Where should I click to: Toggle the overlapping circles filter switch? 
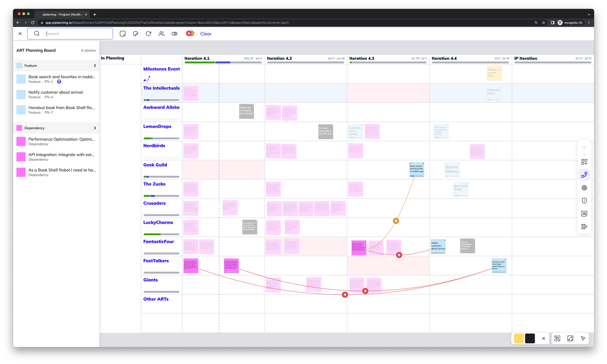point(175,34)
